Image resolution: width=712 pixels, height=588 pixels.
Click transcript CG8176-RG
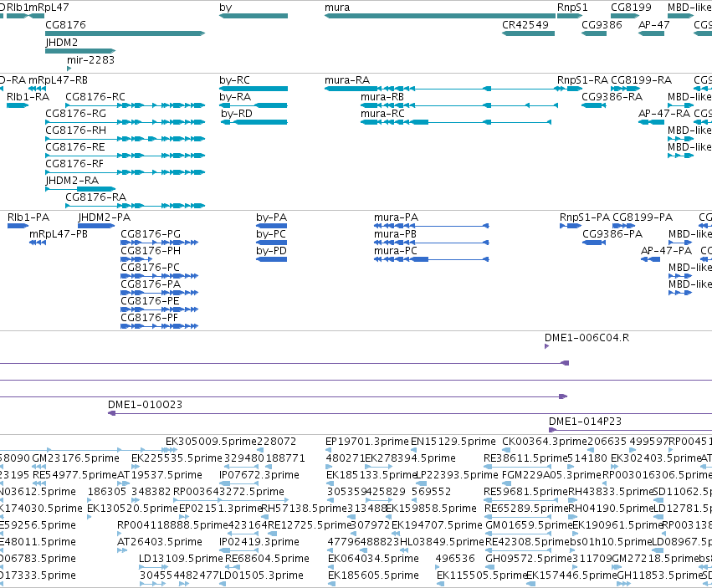tap(76, 114)
